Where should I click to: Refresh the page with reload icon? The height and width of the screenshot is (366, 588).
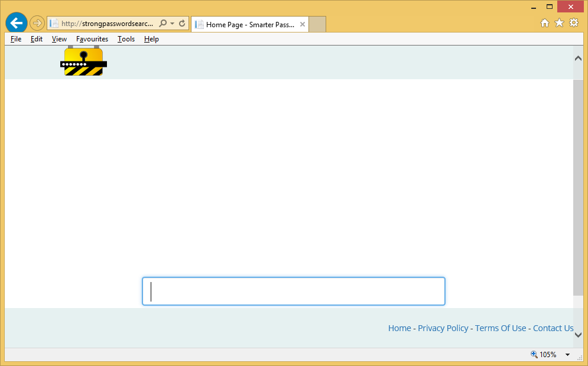click(x=182, y=24)
